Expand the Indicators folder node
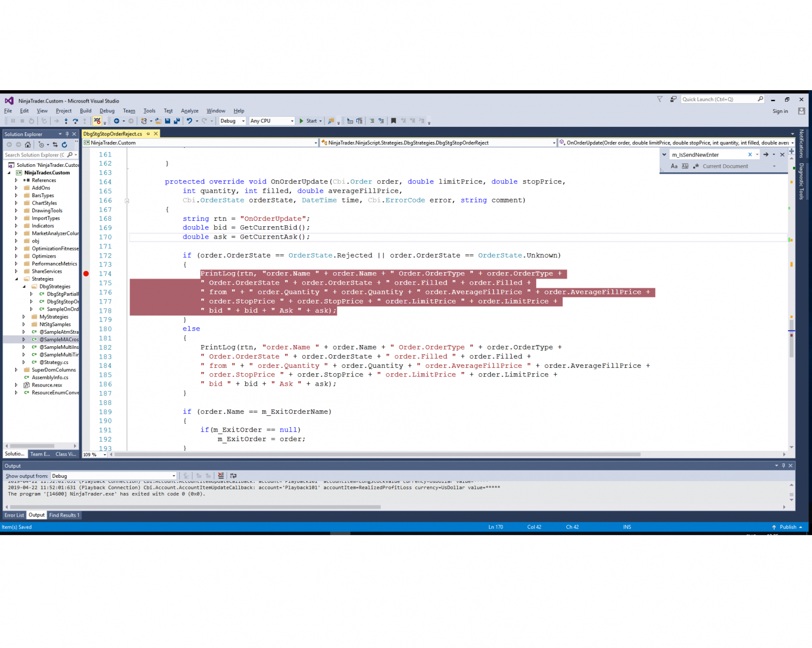 tap(16, 226)
